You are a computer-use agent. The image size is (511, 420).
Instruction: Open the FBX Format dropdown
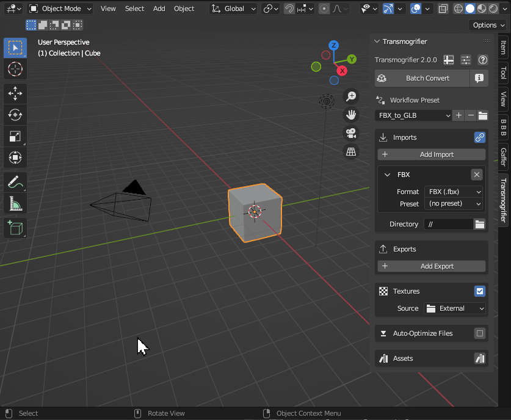click(454, 192)
